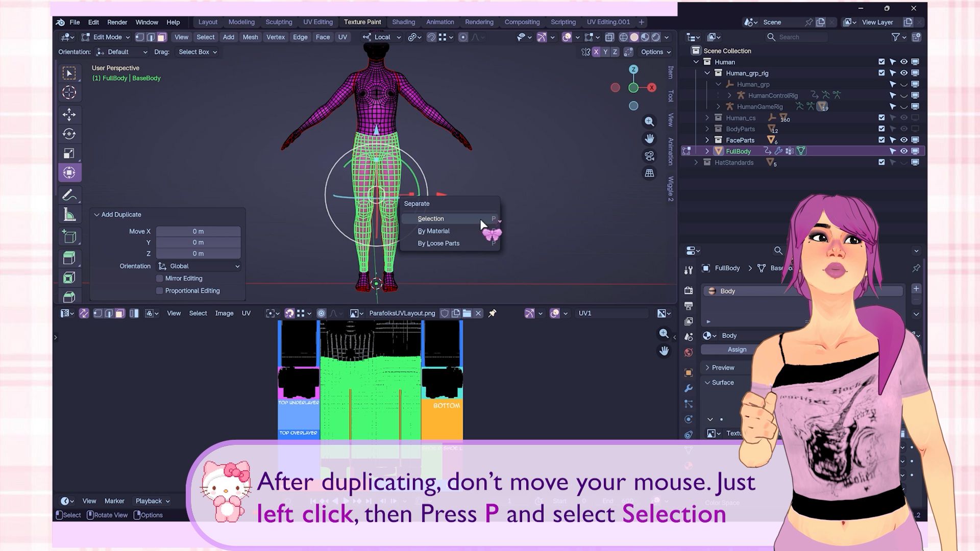Open the Options popover in viewport header
The image size is (980, 551).
tap(656, 52)
